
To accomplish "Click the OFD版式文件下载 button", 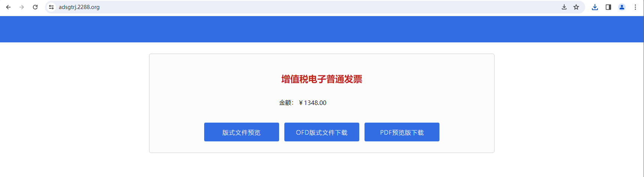I will pos(322,132).
